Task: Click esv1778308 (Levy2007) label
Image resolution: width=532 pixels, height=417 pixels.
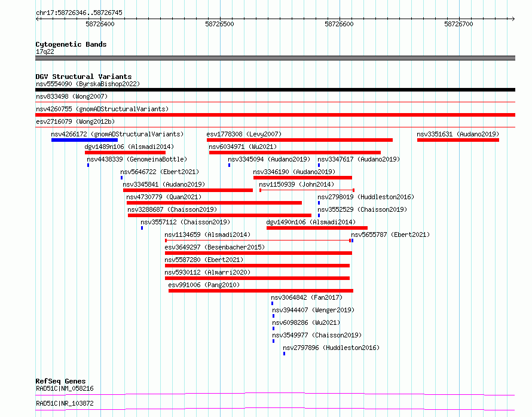Action: pyautogui.click(x=244, y=134)
